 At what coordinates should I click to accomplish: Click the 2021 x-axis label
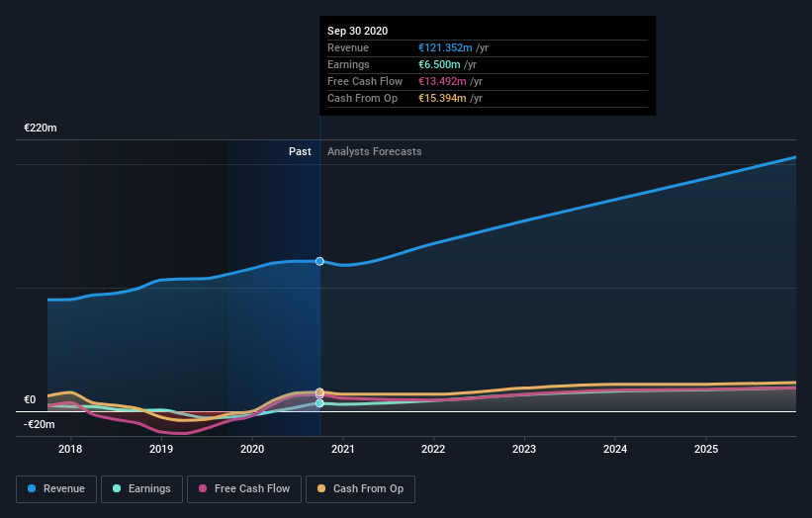tap(343, 449)
